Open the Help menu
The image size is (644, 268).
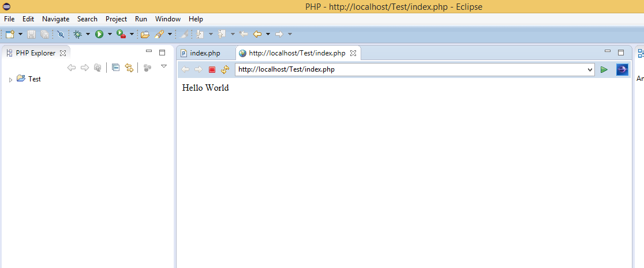[196, 19]
